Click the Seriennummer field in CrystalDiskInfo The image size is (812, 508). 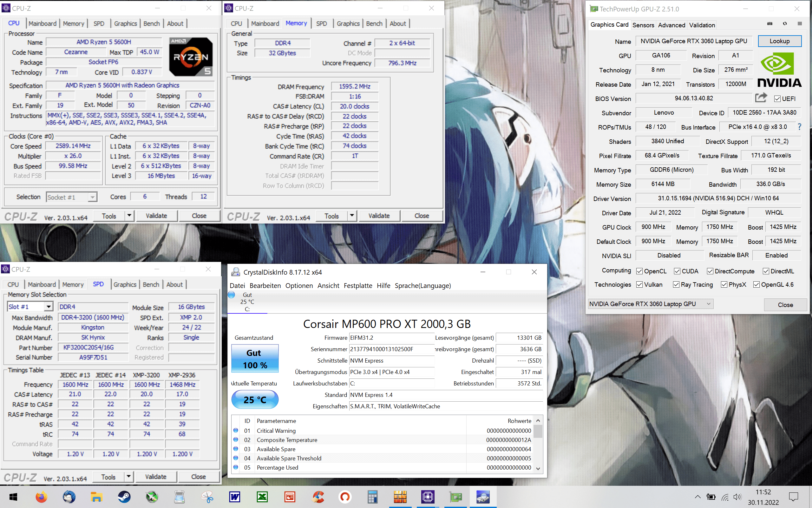(x=392, y=349)
